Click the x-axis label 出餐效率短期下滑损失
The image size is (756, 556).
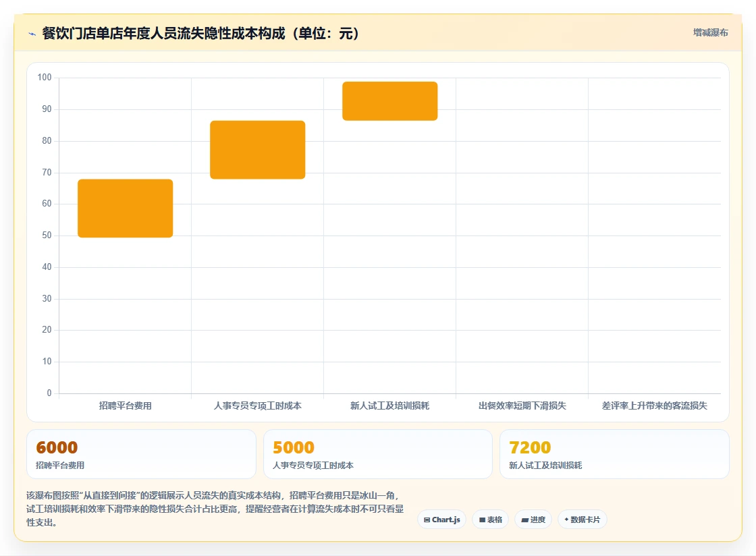click(522, 406)
